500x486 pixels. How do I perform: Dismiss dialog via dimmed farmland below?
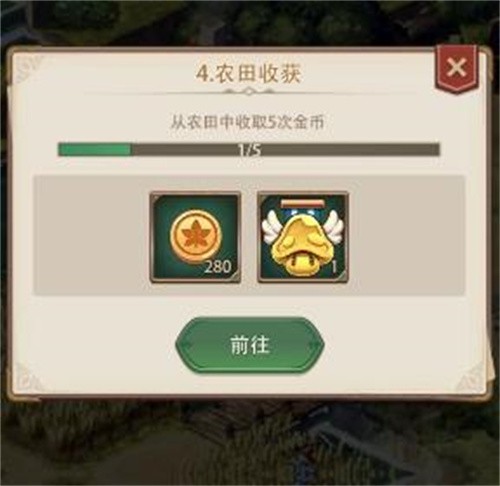tap(250, 443)
